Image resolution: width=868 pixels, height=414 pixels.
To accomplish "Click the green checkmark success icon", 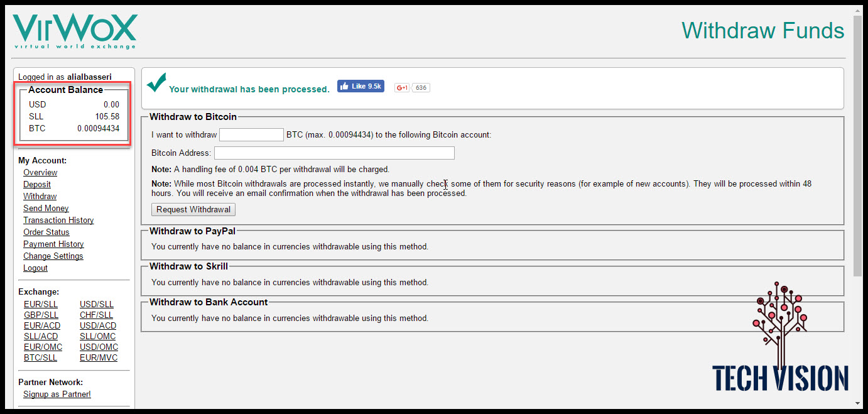I will point(156,82).
